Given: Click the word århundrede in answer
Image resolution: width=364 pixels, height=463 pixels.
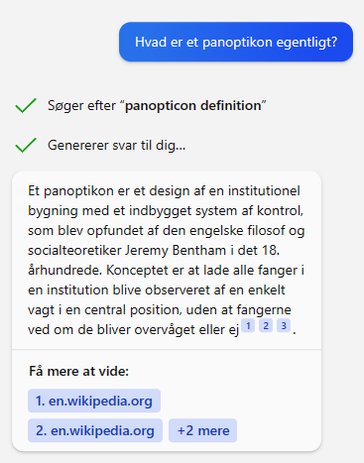Looking at the screenshot, I should [x=65, y=270].
